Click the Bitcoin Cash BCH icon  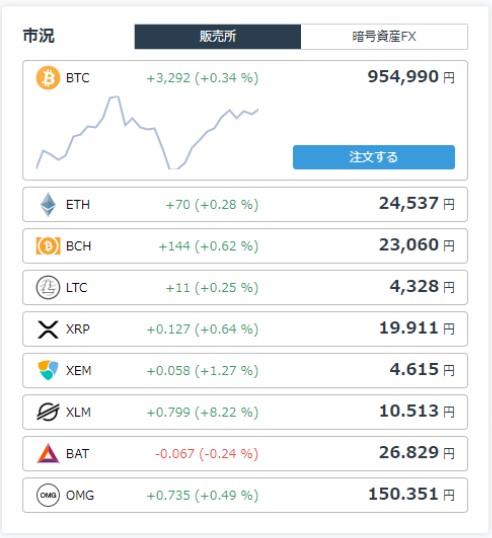coord(48,246)
